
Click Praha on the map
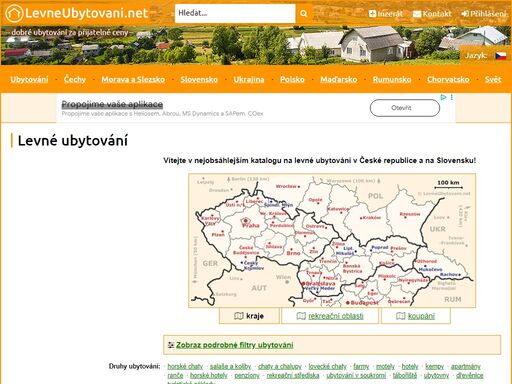250,225
